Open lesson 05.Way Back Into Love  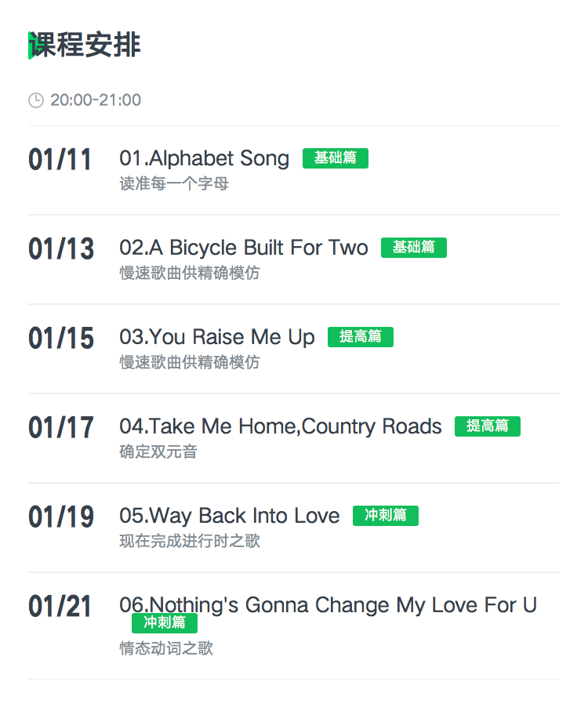(230, 516)
